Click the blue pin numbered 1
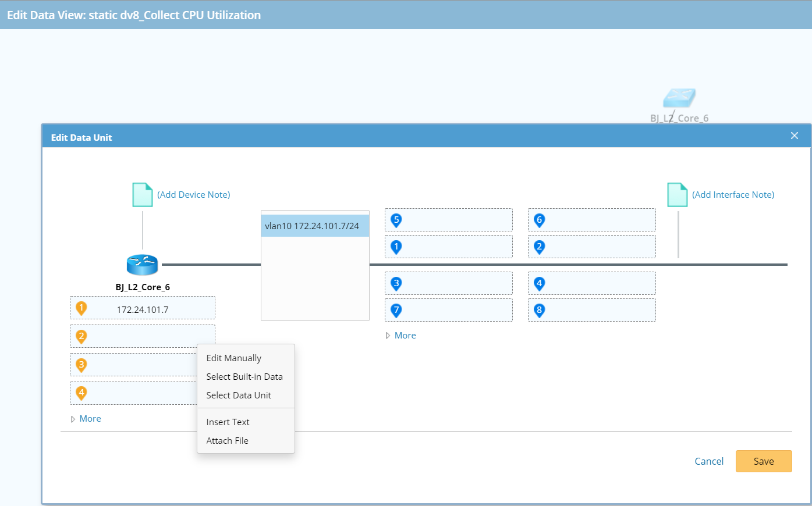Image resolution: width=812 pixels, height=506 pixels. click(396, 247)
